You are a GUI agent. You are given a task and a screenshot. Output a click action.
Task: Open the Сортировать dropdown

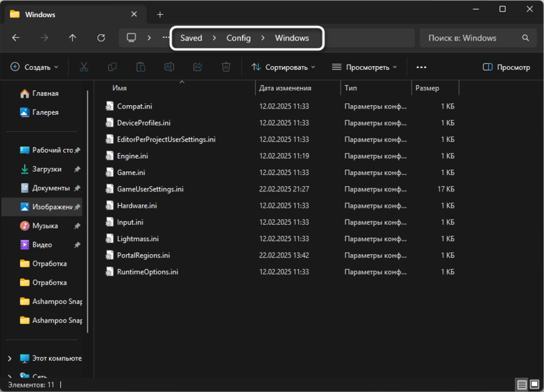pyautogui.click(x=283, y=67)
